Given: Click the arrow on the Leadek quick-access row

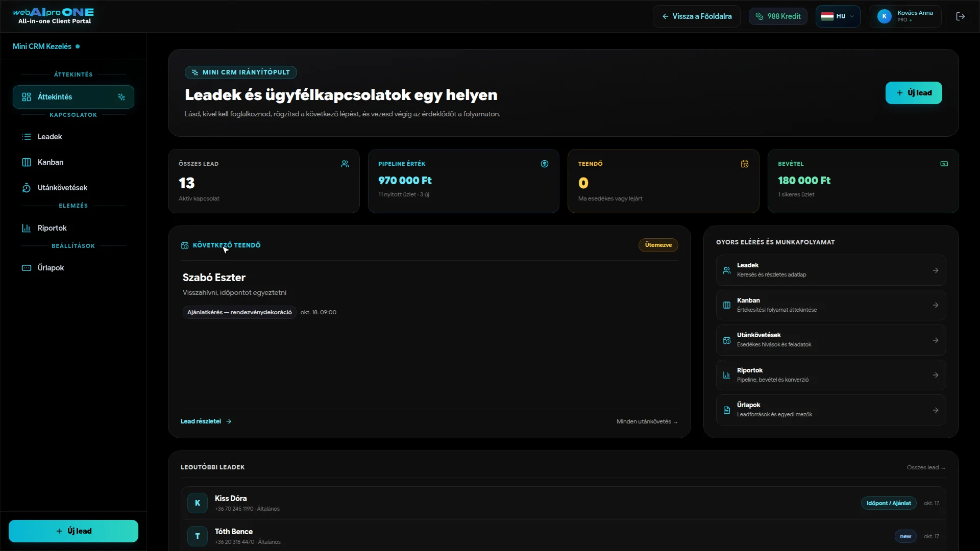Looking at the screenshot, I should click(936, 270).
